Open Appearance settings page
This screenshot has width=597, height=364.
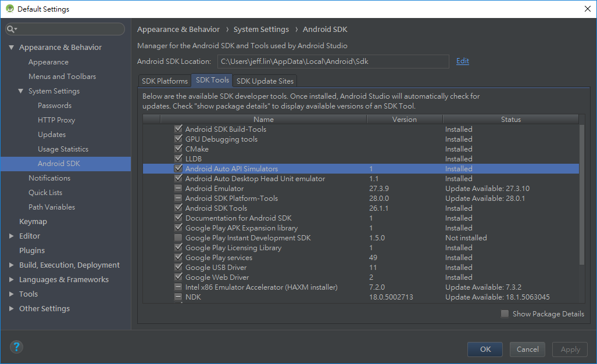pos(48,62)
